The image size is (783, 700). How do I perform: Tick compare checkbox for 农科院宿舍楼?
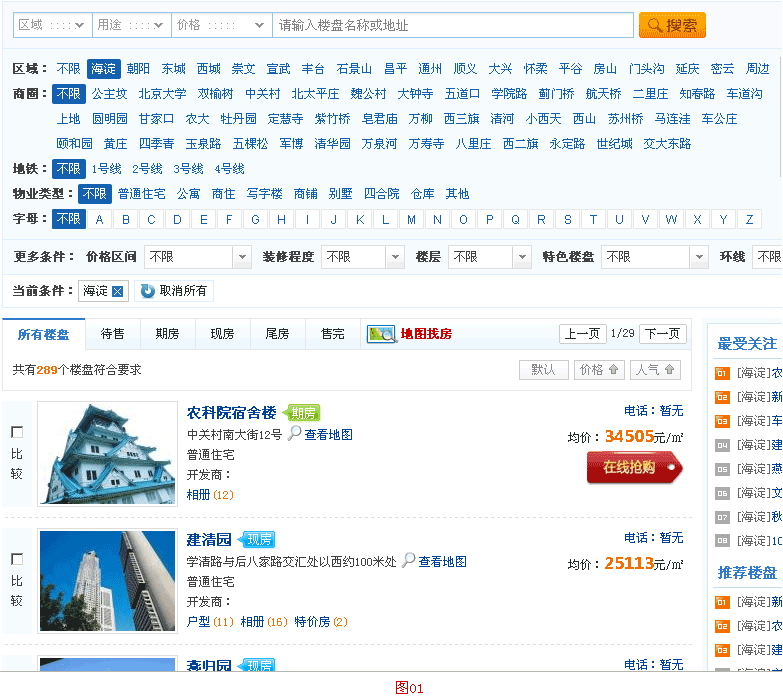tap(17, 432)
